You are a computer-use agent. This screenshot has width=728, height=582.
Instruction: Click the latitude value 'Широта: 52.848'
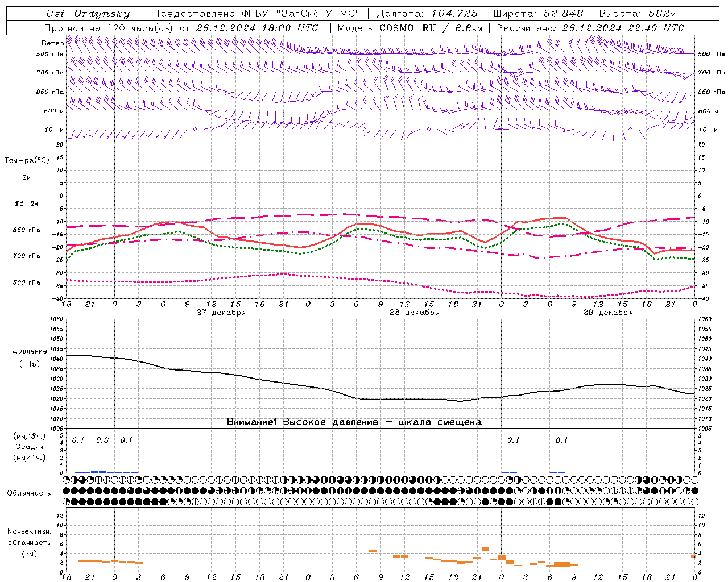tap(538, 14)
